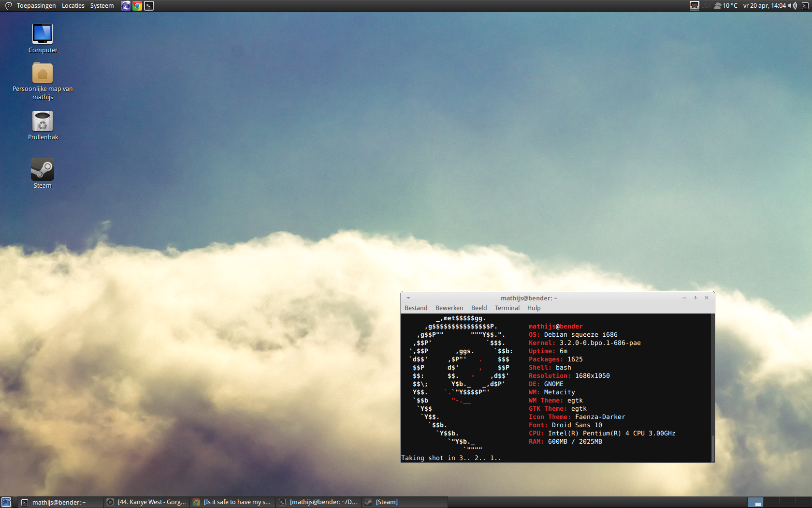The image size is (812, 508).
Task: Click the network connection tray icon
Action: pos(694,6)
